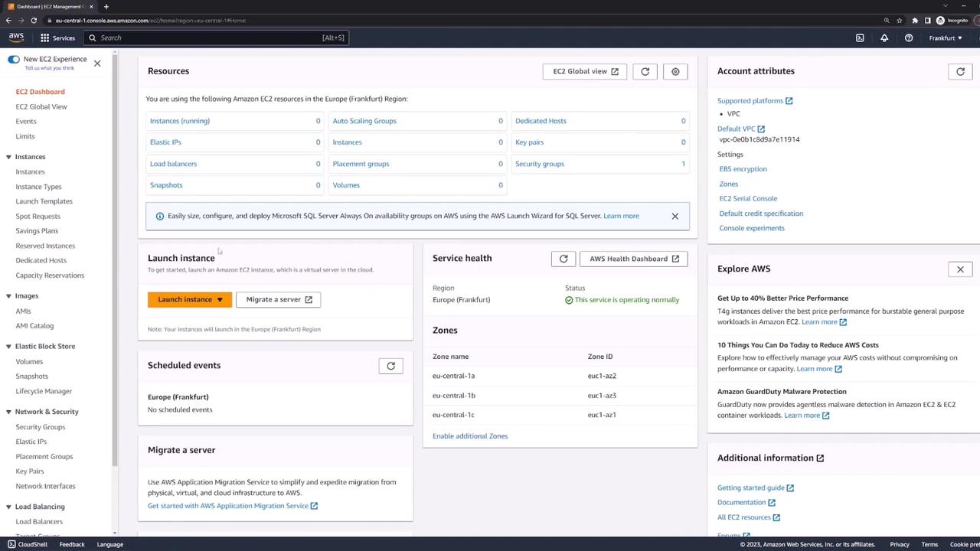Go back in browser history
The image size is (980, 551).
(8, 21)
